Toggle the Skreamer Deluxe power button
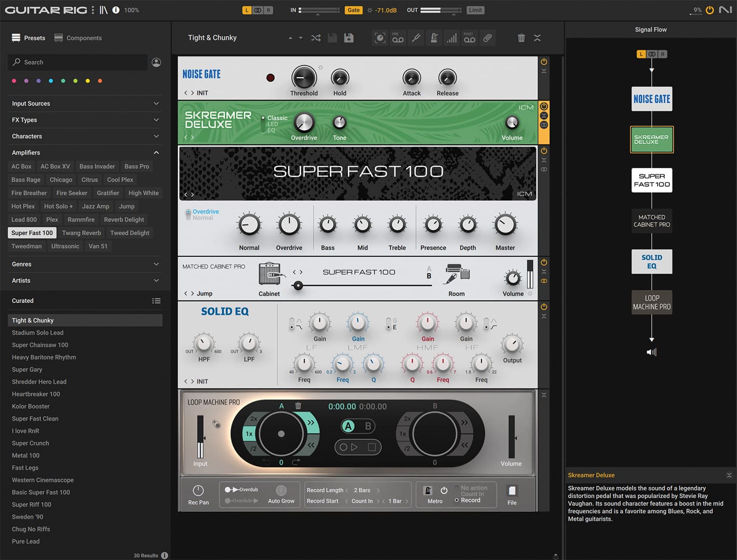This screenshot has height=560, width=737. (544, 106)
